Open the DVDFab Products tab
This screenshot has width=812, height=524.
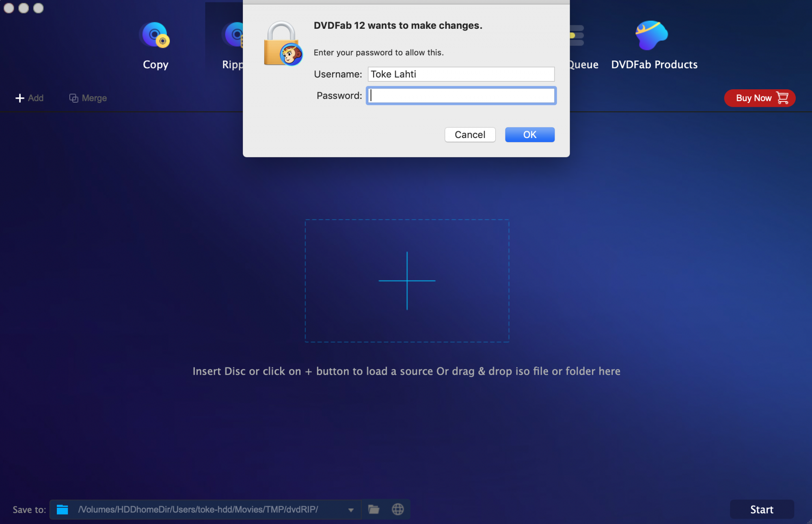coord(654,46)
